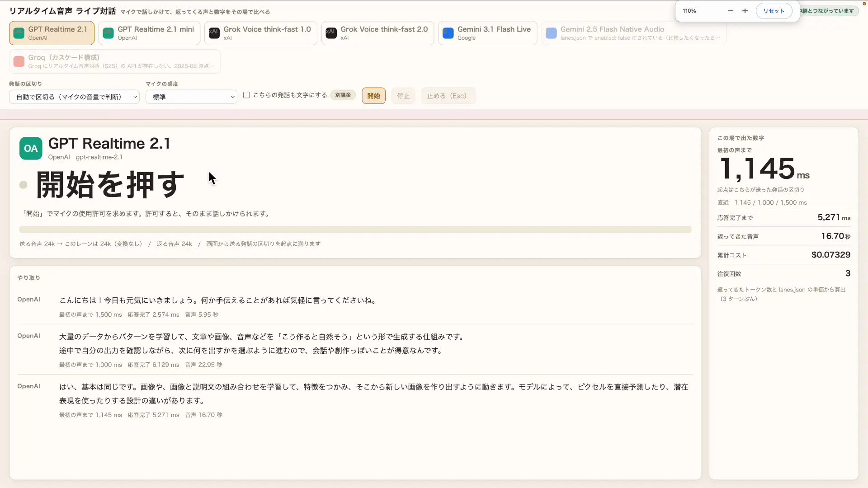
Task: Click the 直近 1,145 / 1,000 / 1,500 ms line
Action: (762, 202)
